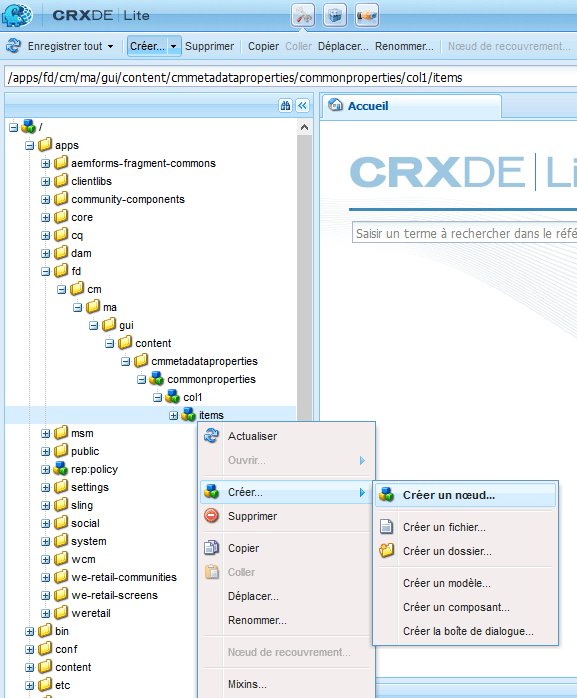Click the repository path address field
This screenshot has height=698, width=577.
[290, 77]
